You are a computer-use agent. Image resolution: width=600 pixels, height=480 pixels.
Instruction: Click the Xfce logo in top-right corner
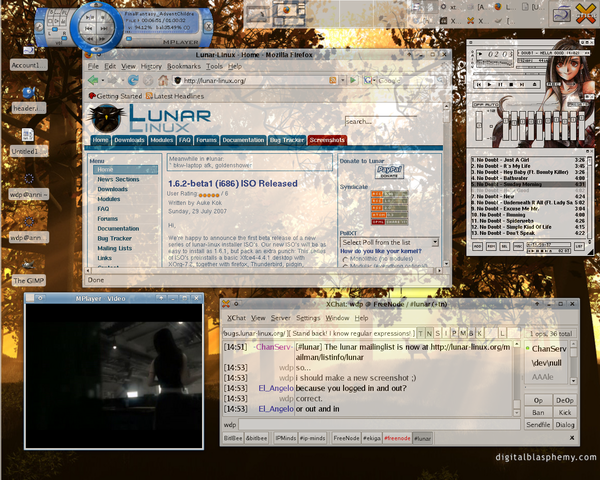pyautogui.click(x=587, y=13)
